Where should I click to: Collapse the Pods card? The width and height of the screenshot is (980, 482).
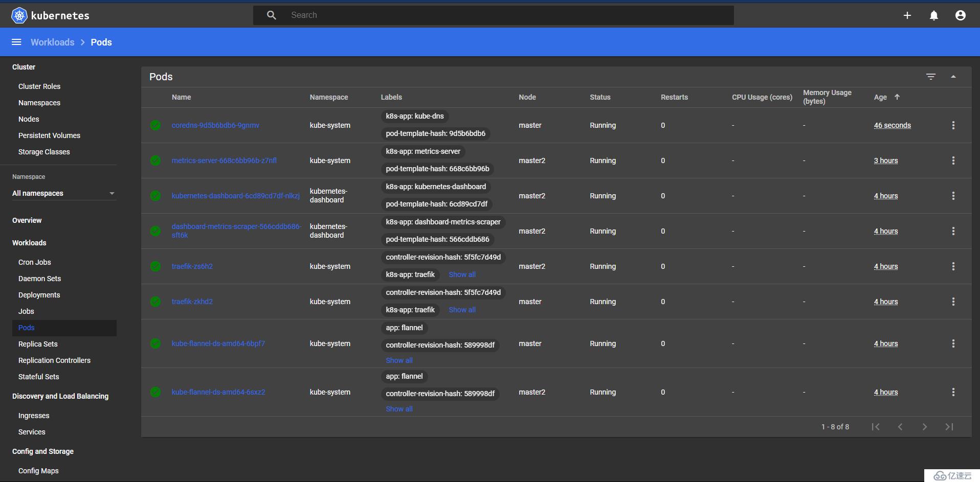point(953,77)
